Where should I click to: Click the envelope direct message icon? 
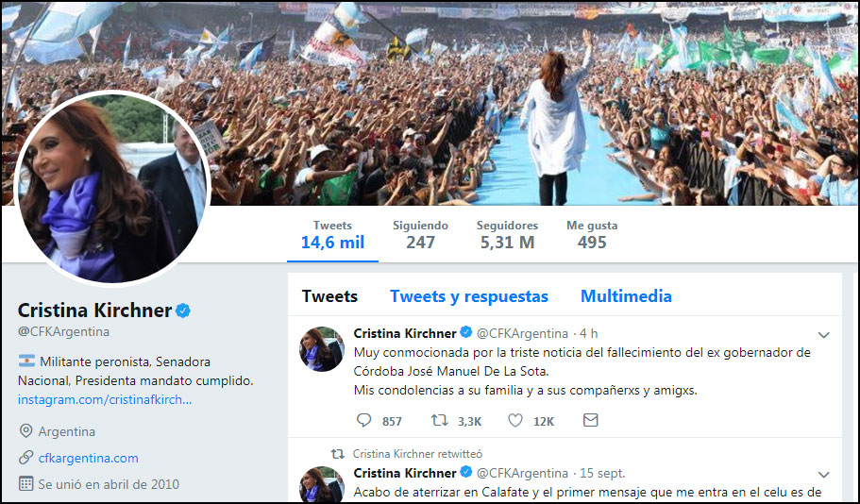point(590,420)
